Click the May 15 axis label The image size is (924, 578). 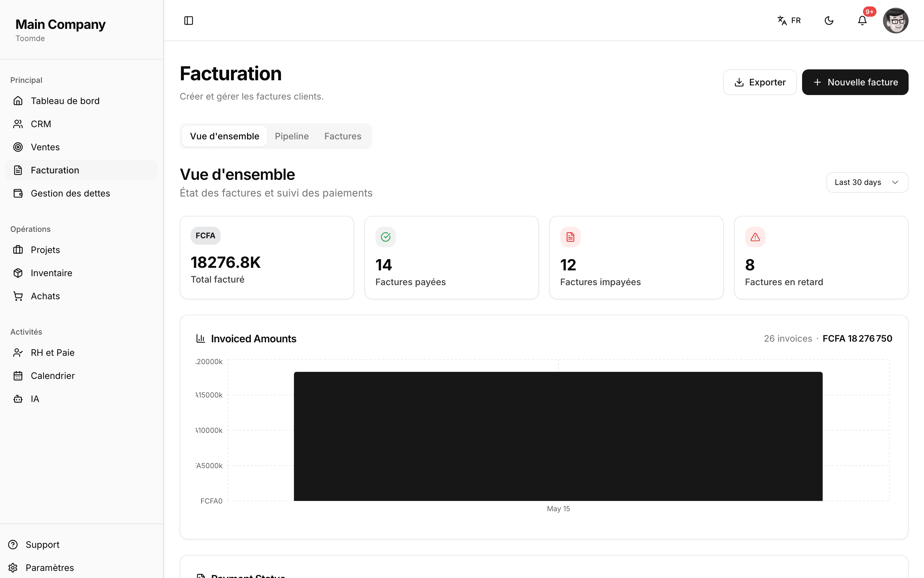[x=558, y=509]
